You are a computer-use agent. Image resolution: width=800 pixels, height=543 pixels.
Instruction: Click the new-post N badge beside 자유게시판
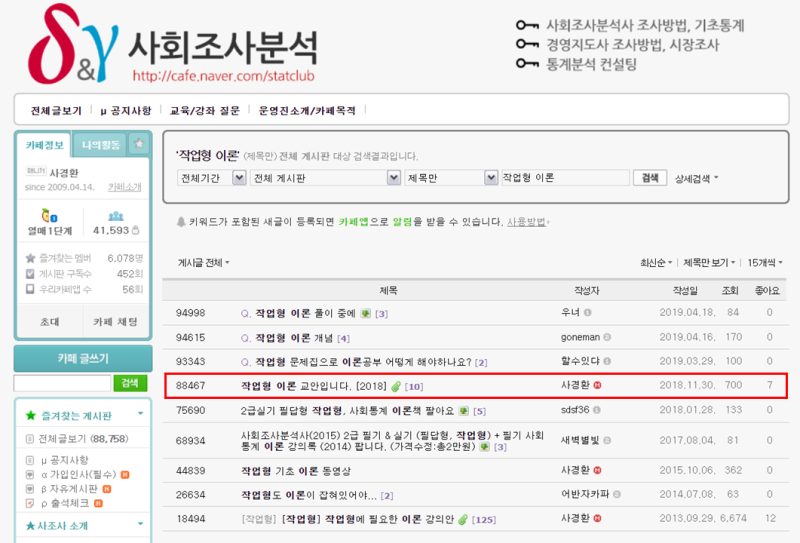point(107,489)
